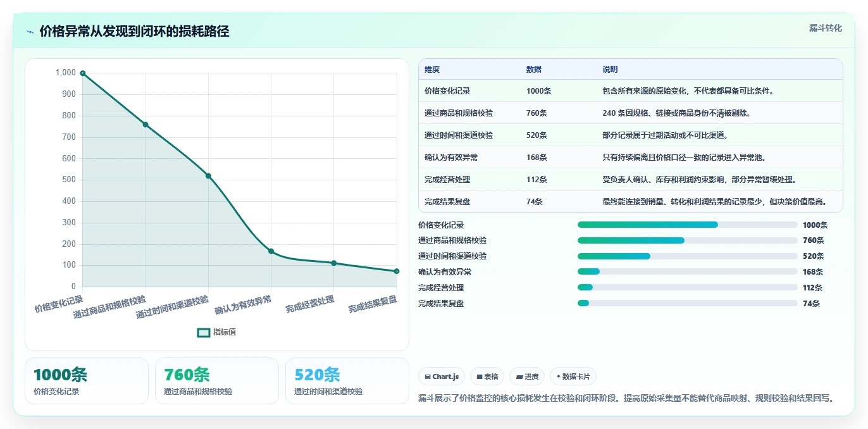
Task: Select the 确认为有效异常 table row name cell
Action: click(x=451, y=158)
